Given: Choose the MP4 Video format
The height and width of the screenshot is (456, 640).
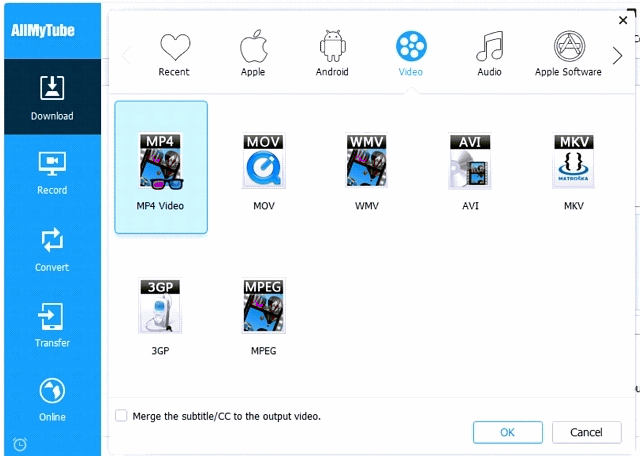Looking at the screenshot, I should click(x=161, y=167).
